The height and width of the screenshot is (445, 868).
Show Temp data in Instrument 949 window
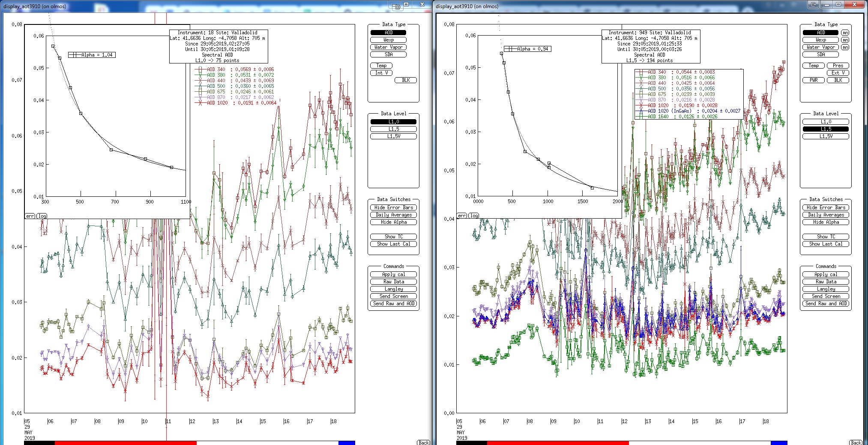814,66
